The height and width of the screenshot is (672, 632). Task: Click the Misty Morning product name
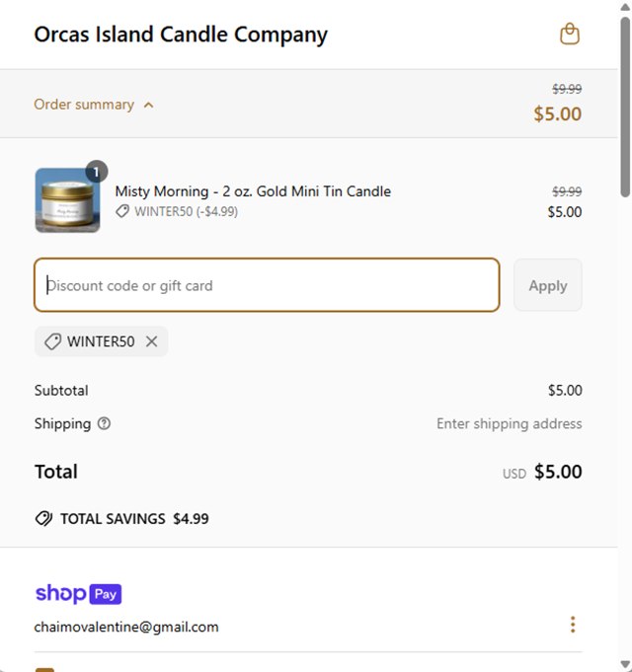tap(253, 191)
